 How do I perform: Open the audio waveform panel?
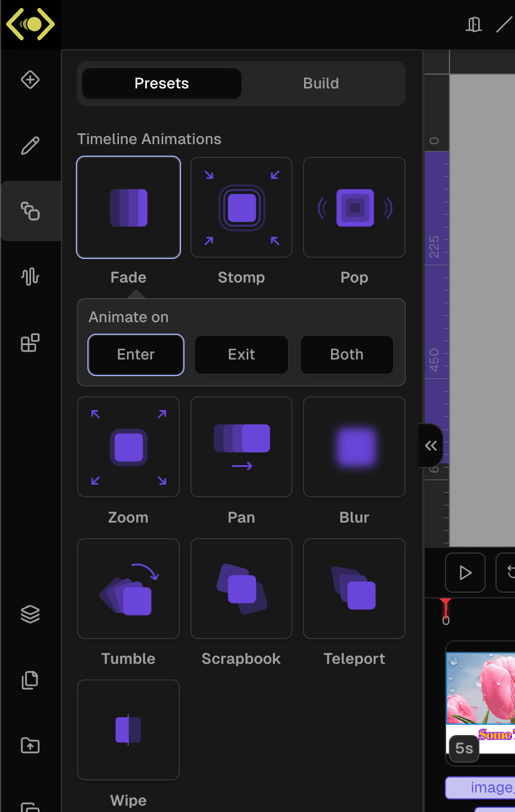pyautogui.click(x=30, y=276)
